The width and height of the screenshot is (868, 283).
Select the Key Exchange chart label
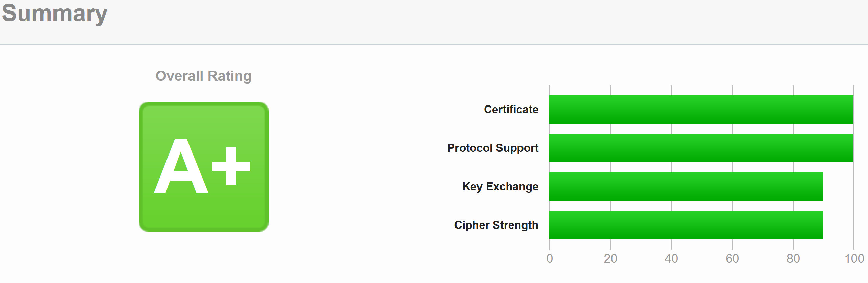tap(500, 187)
